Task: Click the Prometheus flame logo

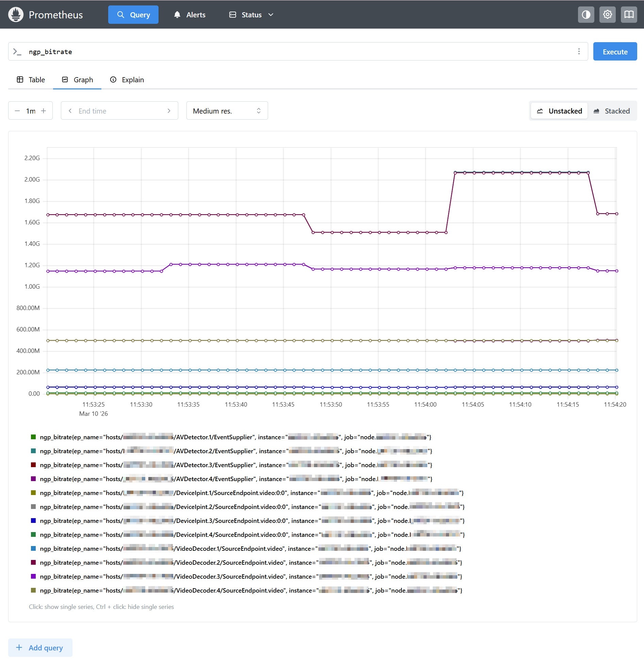Action: click(x=16, y=15)
